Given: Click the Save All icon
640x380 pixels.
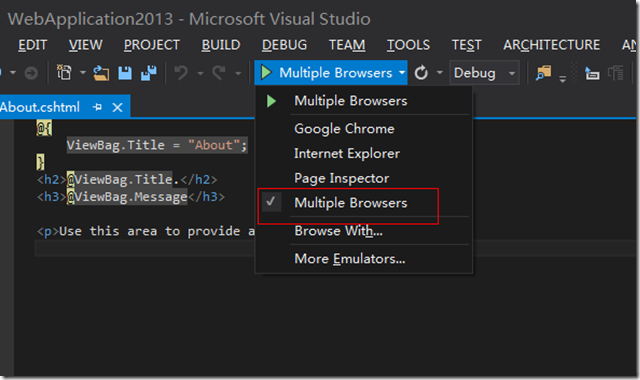Looking at the screenshot, I should 149,73.
